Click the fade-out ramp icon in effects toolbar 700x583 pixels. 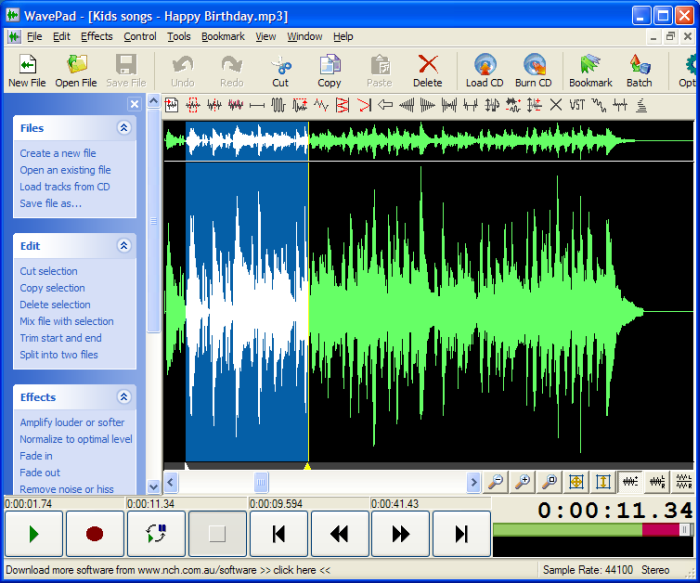(428, 105)
